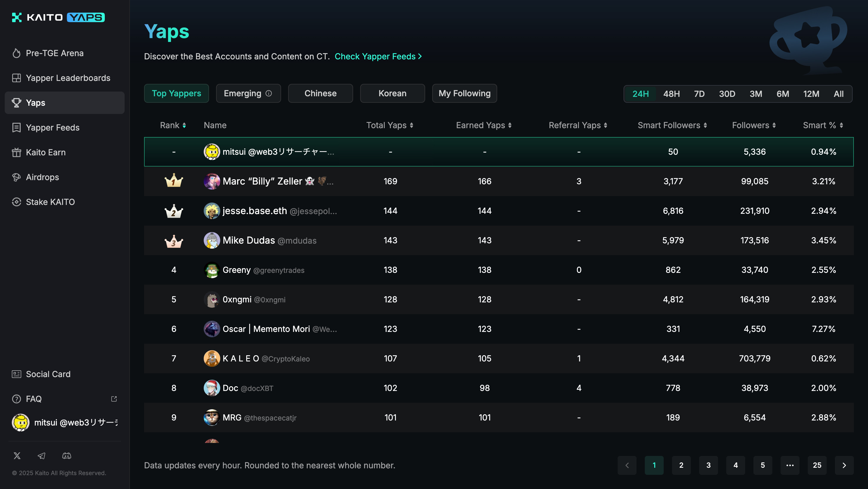
Task: Select the 30D time range
Action: pos(727,94)
